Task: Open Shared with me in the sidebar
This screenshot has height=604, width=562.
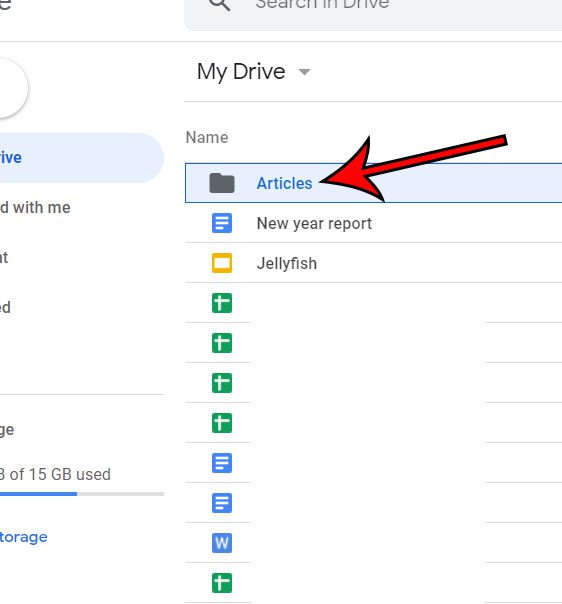Action: point(35,208)
